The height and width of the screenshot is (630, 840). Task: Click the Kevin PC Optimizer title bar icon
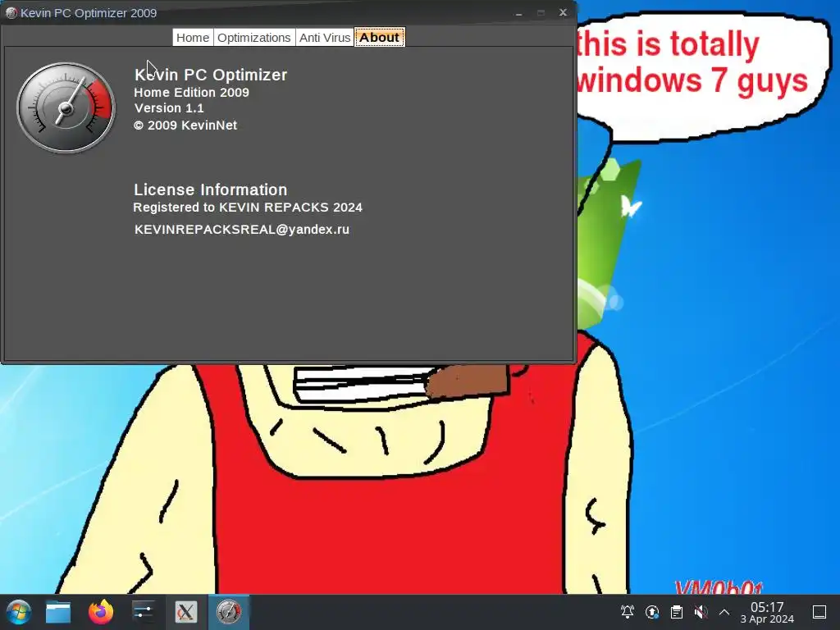11,13
